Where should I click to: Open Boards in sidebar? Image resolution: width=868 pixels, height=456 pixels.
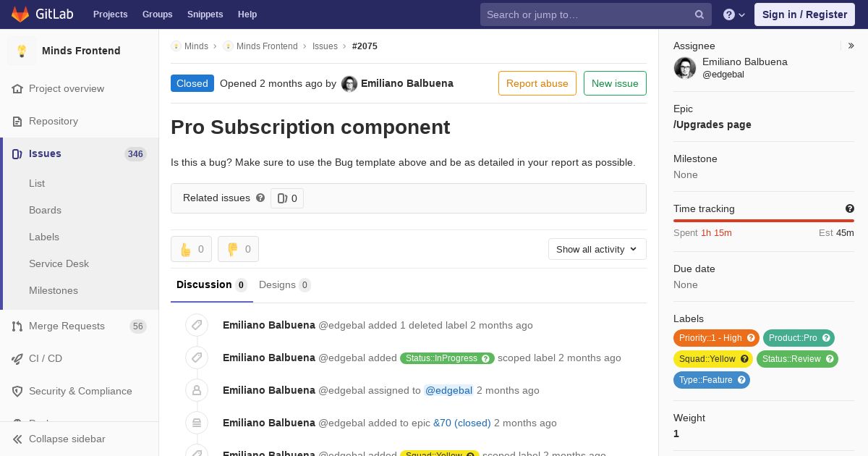click(x=45, y=210)
